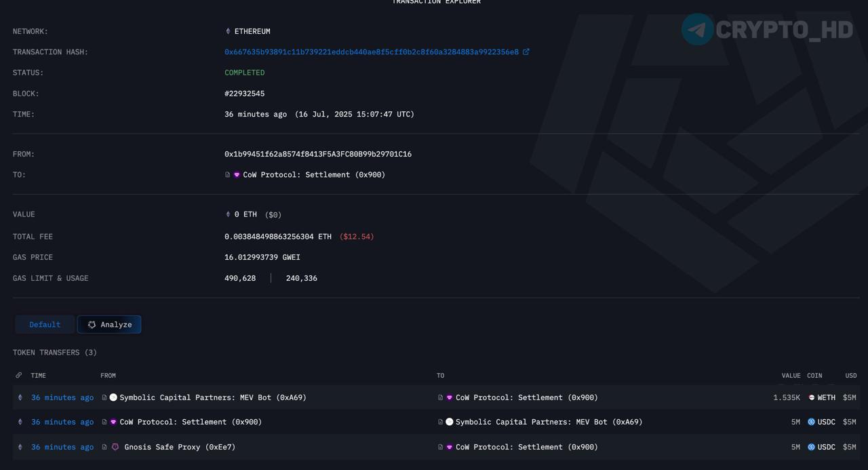Open CoW Protocol Settlement sender in second row
This screenshot has width=868, height=470.
pyautogui.click(x=191, y=422)
